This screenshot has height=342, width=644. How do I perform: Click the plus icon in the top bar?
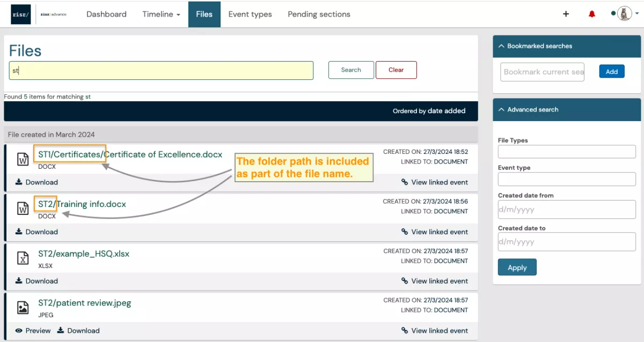click(x=566, y=14)
